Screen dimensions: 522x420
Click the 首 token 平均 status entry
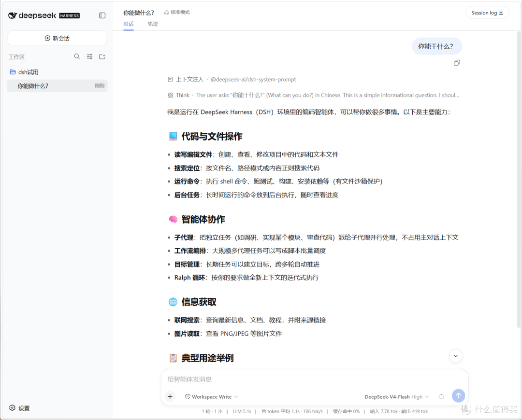click(x=292, y=411)
